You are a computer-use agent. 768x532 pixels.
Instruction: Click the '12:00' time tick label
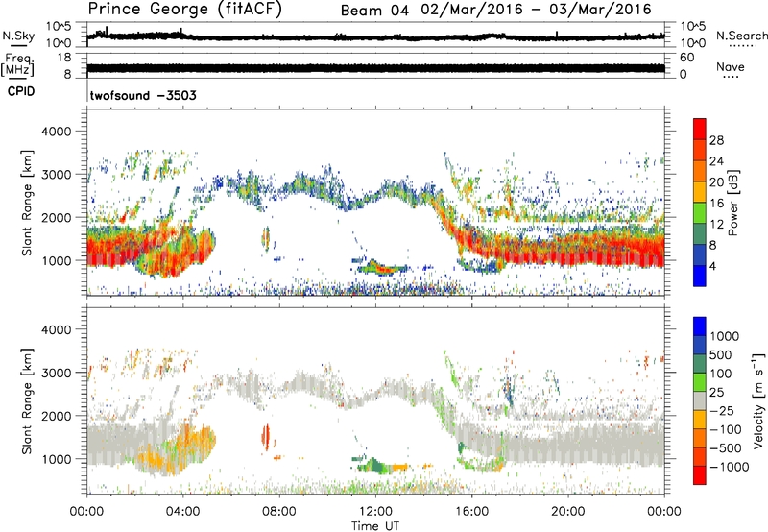[375, 512]
